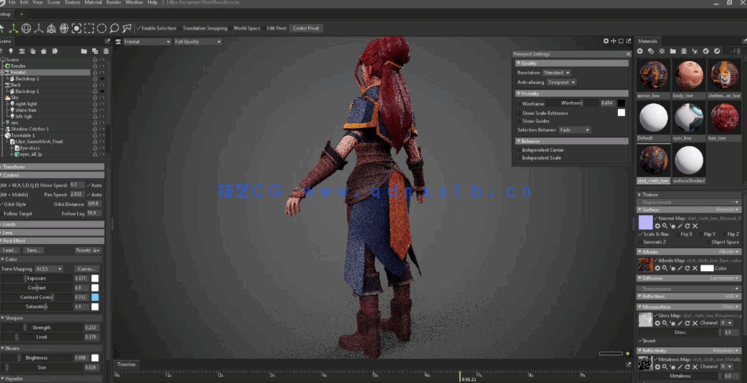The height and width of the screenshot is (383, 747).
Task: Select the translate gizmo tool
Action: (14, 28)
